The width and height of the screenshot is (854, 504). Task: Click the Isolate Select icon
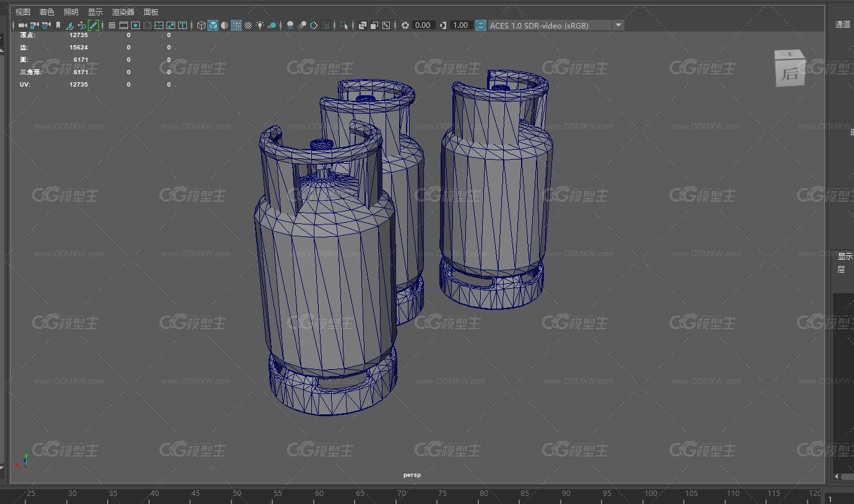click(343, 25)
